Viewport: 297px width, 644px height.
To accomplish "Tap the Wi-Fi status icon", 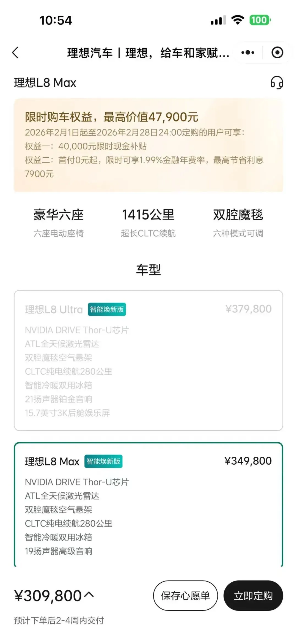I will point(238,20).
